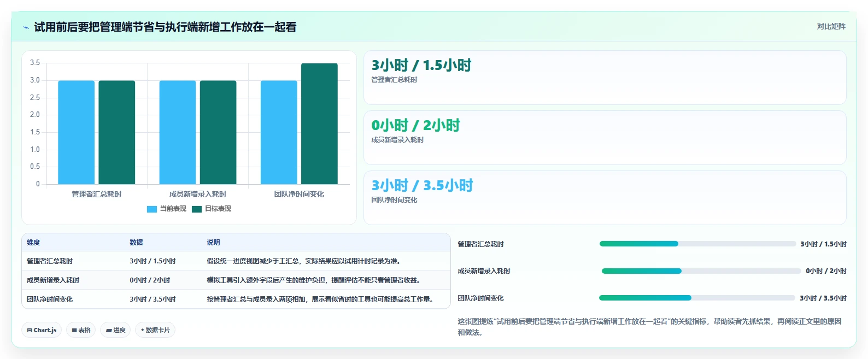This screenshot has height=359, width=868.
Task: Click the progress value 3小时 / 1.5小时
Action: click(823, 244)
